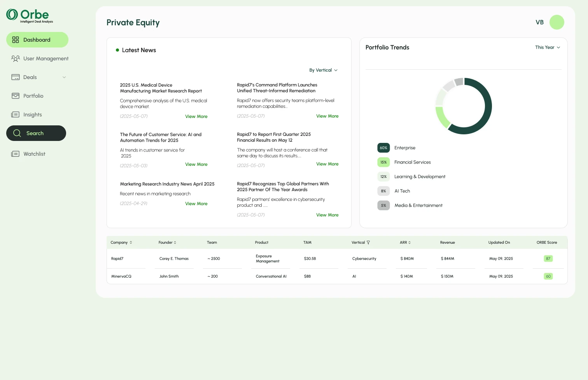Click the VB user initials
This screenshot has width=588, height=380.
(x=540, y=22)
